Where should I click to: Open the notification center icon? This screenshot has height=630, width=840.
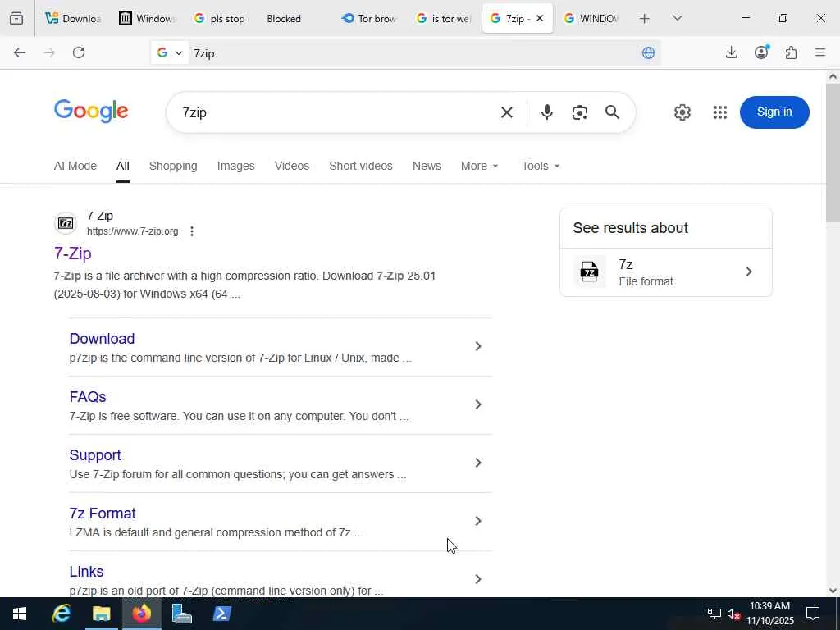(x=813, y=614)
